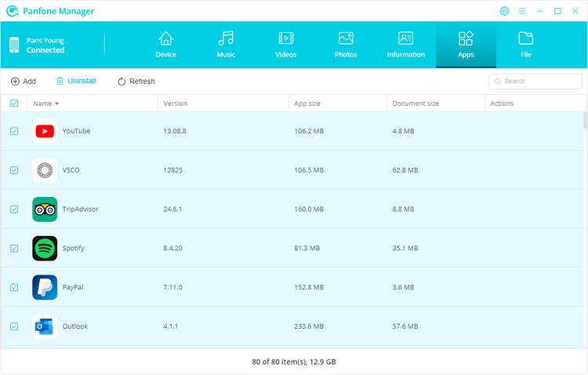Uncheck the PayPal row checkbox
The width and height of the screenshot is (588, 375).
click(14, 287)
